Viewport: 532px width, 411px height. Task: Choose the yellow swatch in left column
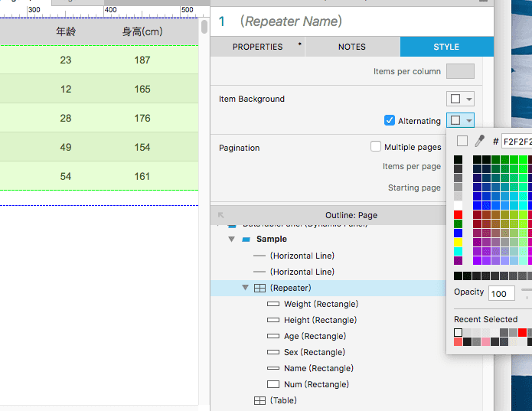(x=458, y=242)
